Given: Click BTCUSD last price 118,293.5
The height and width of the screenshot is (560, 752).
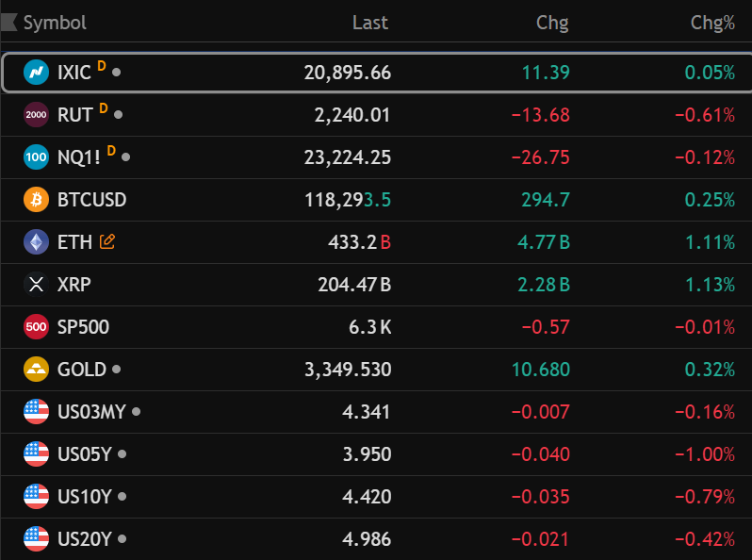Looking at the screenshot, I should coord(348,200).
